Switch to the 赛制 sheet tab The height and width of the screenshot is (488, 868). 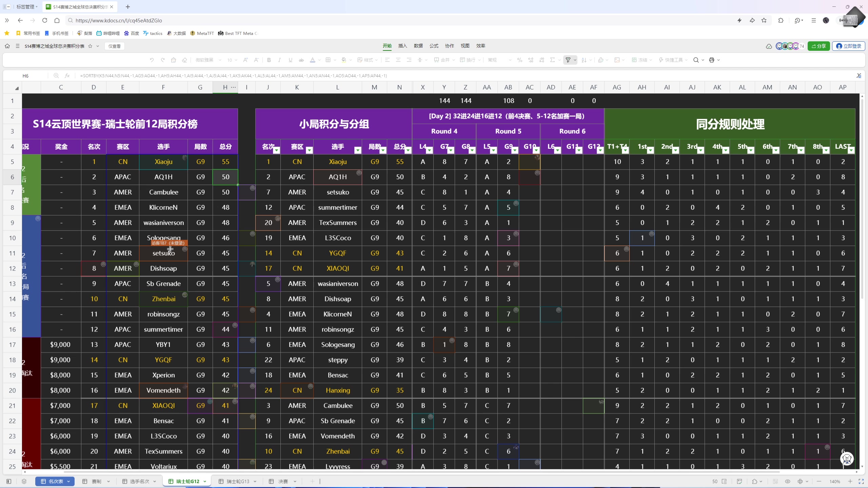(96, 481)
